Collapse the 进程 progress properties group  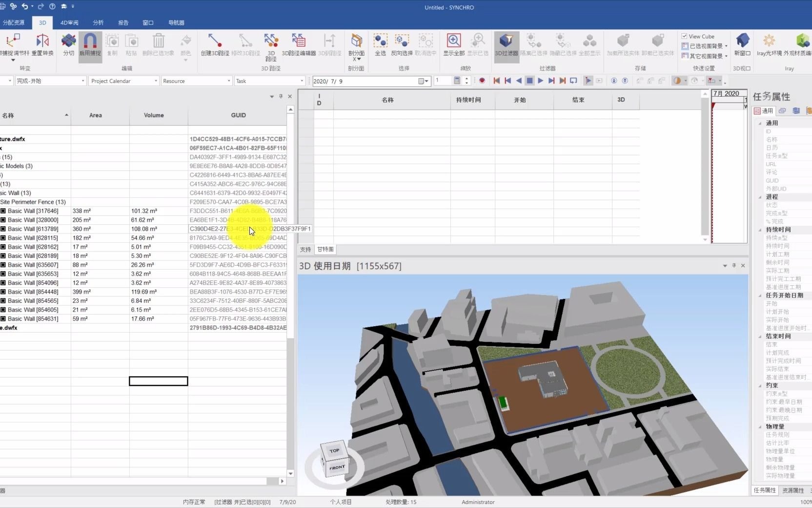point(760,197)
